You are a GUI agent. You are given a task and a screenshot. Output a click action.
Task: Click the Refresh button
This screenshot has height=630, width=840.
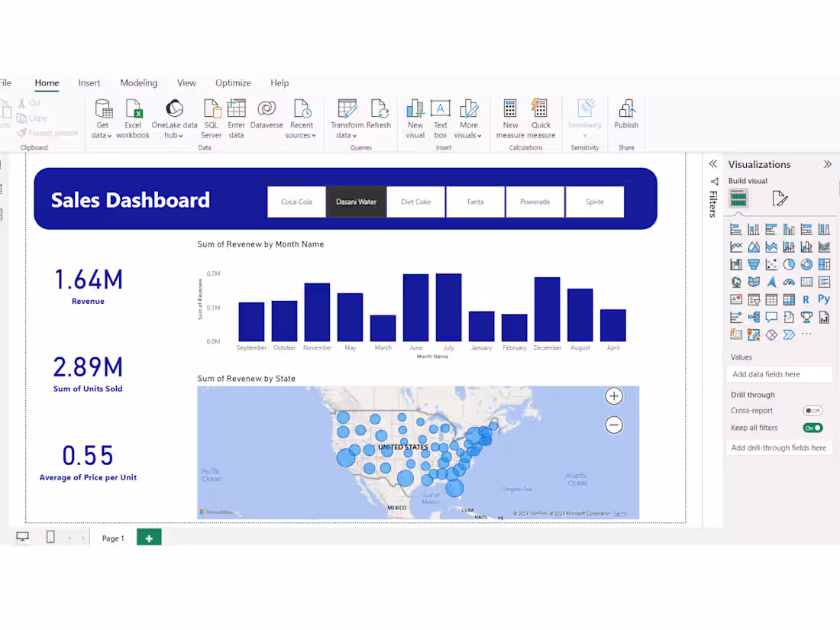pyautogui.click(x=380, y=113)
